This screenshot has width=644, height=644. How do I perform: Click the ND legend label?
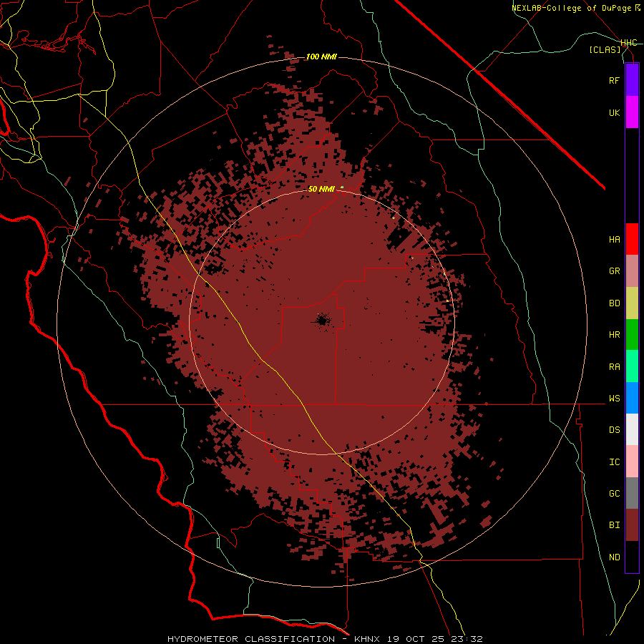pos(614,557)
